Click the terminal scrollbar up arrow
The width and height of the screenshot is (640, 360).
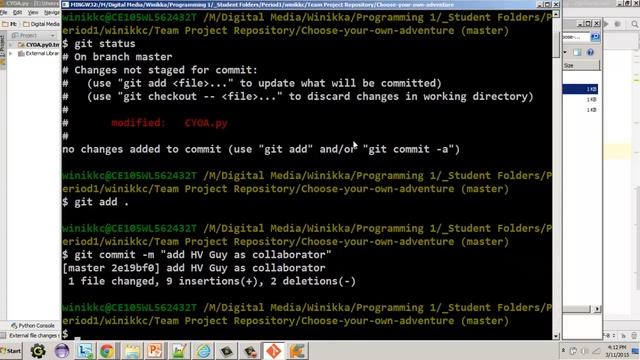tap(556, 14)
